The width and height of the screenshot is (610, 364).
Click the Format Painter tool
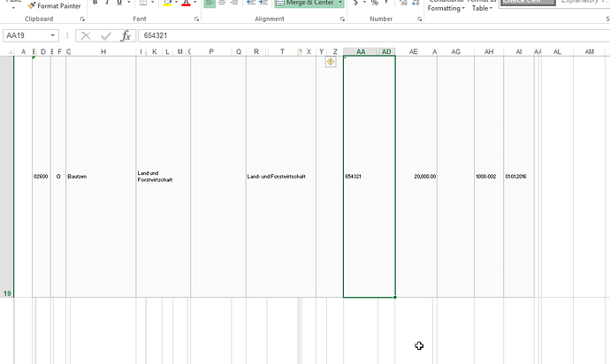(54, 6)
